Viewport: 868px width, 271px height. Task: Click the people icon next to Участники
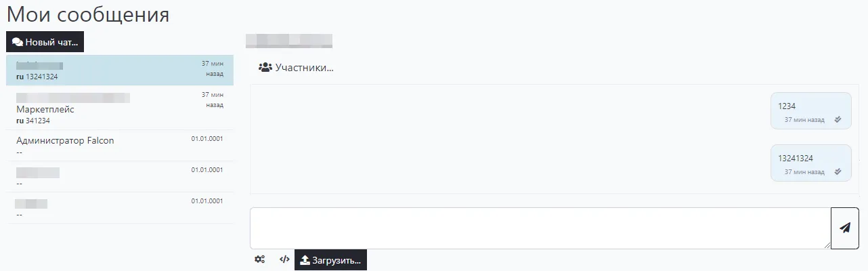265,68
